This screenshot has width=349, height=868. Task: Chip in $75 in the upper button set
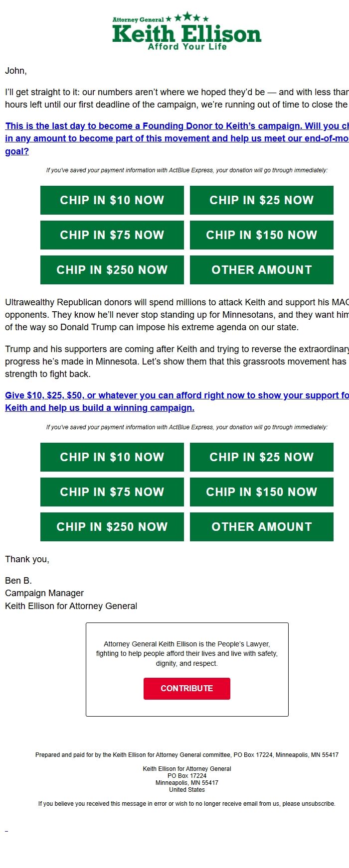(111, 235)
